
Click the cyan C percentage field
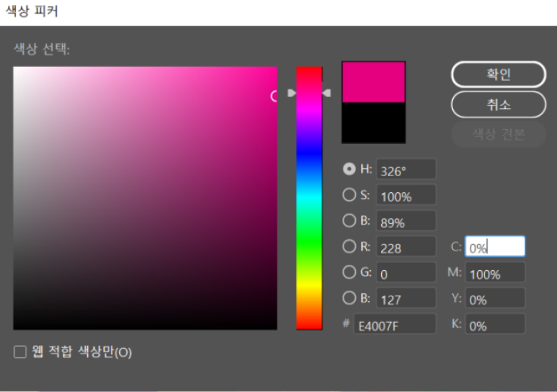click(x=494, y=247)
